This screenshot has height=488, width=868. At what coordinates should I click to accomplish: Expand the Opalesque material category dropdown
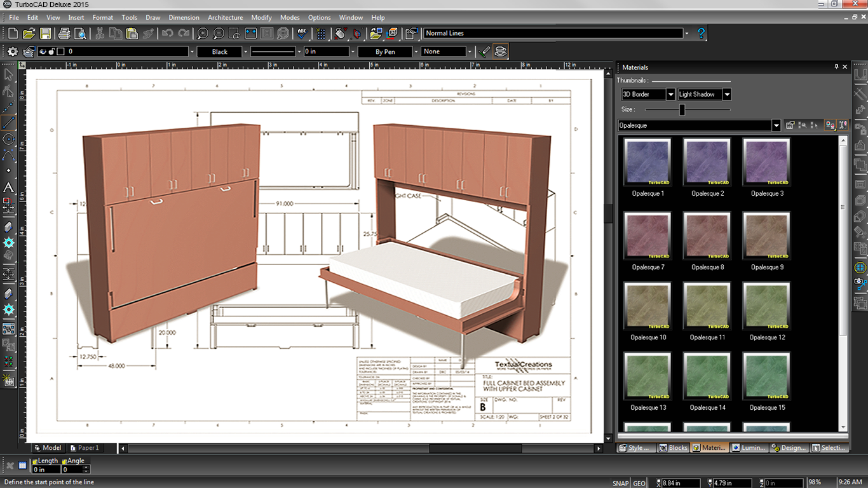(x=776, y=126)
